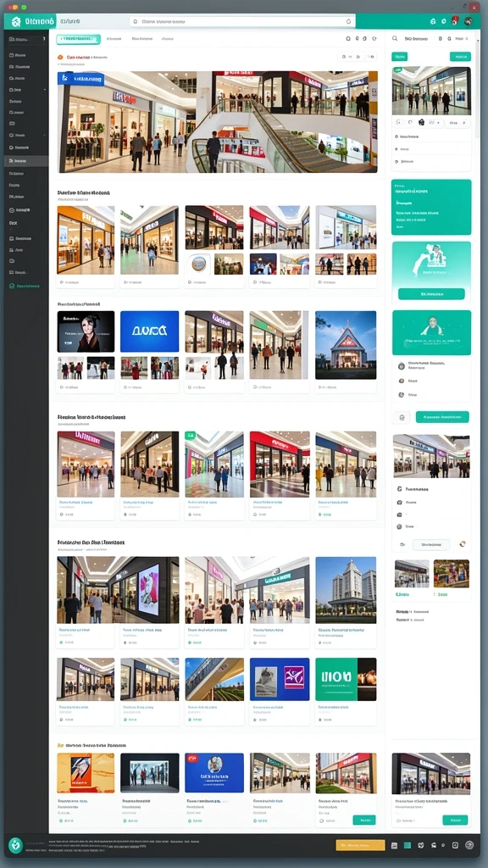This screenshot has height=868, width=488.
Task: Click the orange circle icon above the hero banner
Action: [60, 57]
